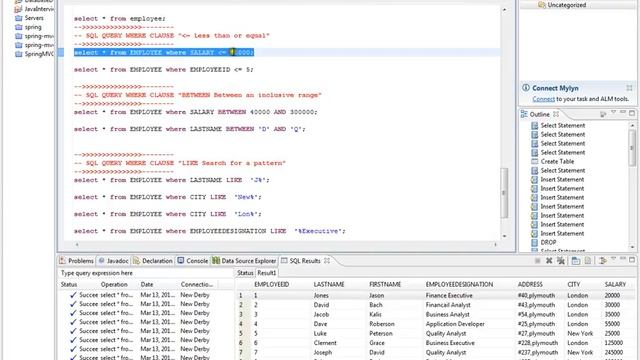Select the first Select Statement in Outline
The image size is (640, 360).
558,125
